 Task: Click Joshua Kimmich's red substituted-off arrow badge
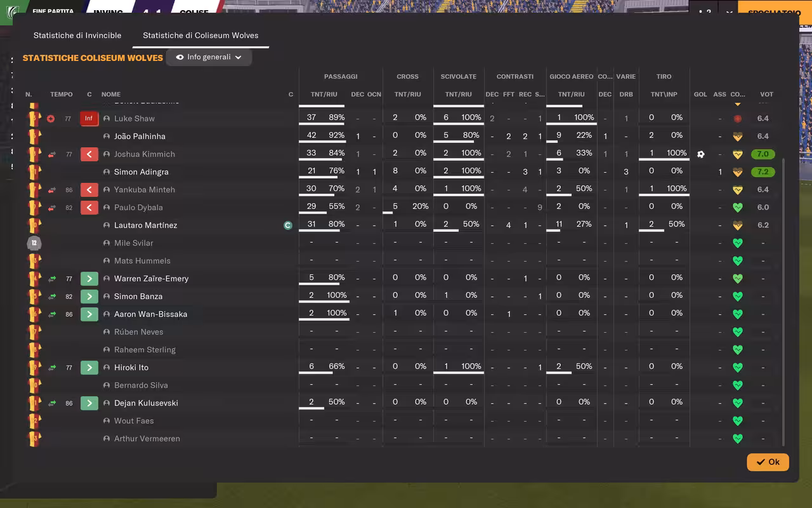(89, 154)
